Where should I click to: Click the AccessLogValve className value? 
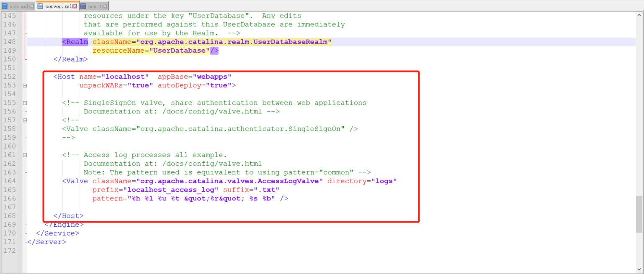coord(229,181)
